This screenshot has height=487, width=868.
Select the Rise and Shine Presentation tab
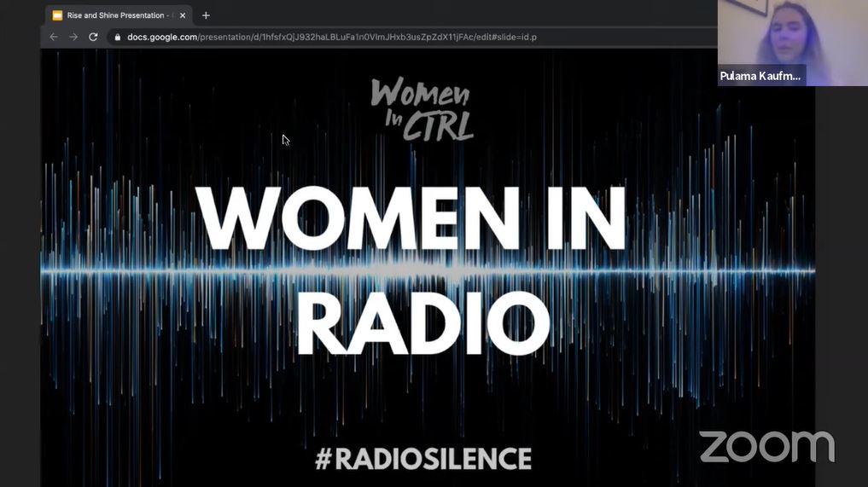click(x=119, y=15)
